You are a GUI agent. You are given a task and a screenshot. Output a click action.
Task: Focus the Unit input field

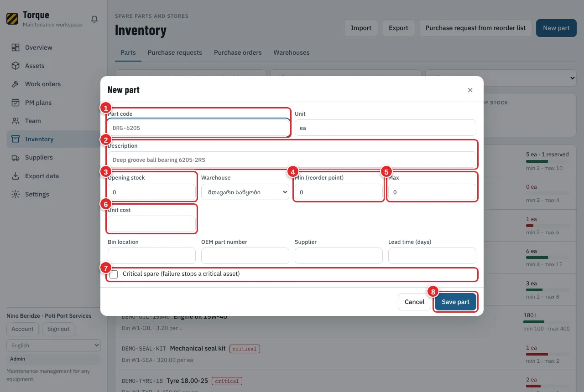point(386,128)
